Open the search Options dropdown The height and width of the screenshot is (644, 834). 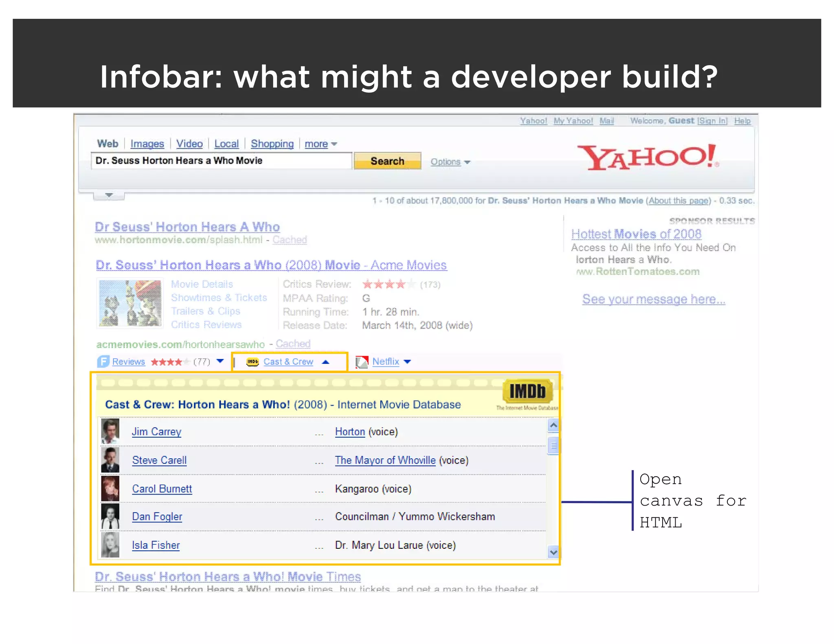pos(450,162)
